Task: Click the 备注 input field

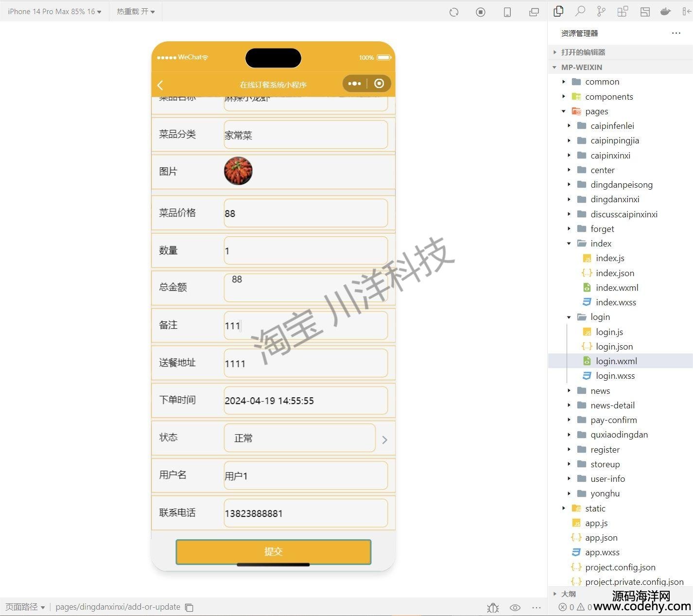Action: click(x=306, y=325)
